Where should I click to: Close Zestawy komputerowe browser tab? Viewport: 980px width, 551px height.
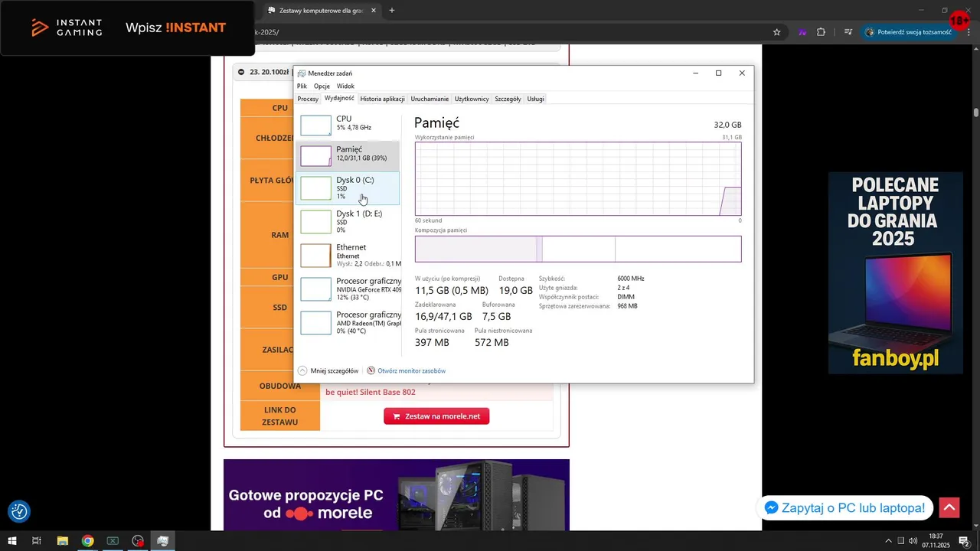tap(373, 11)
